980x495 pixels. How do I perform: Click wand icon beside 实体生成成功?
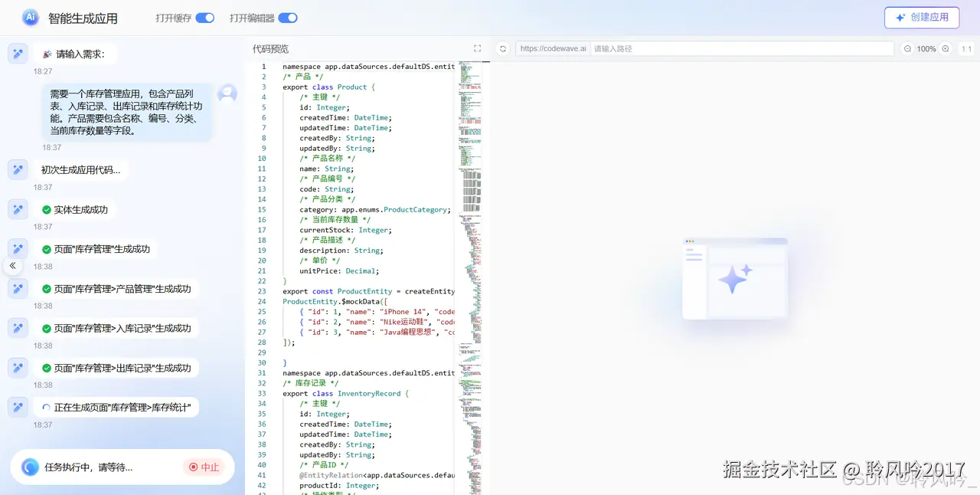pos(18,209)
